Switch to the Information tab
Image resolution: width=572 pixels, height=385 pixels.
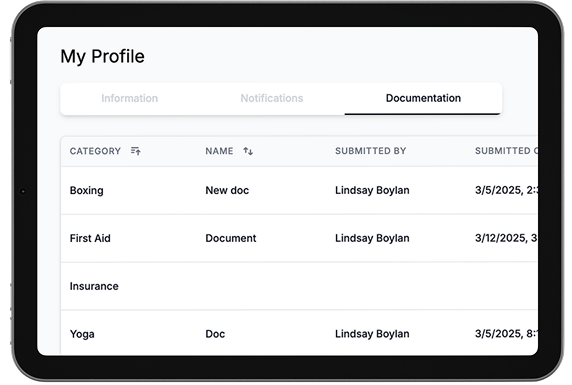point(130,98)
